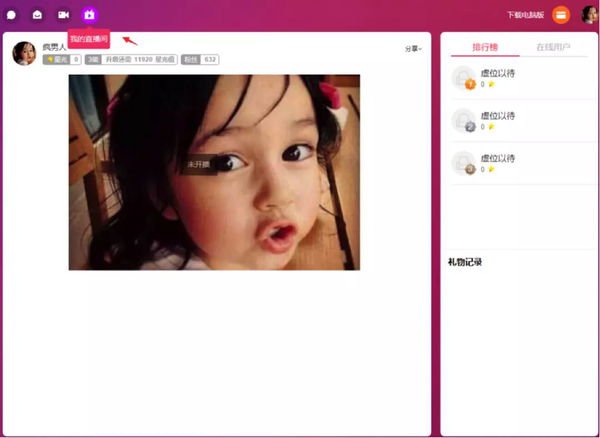The height and width of the screenshot is (438, 600).
Task: Open the user profile avatar at top right
Action: 589,15
